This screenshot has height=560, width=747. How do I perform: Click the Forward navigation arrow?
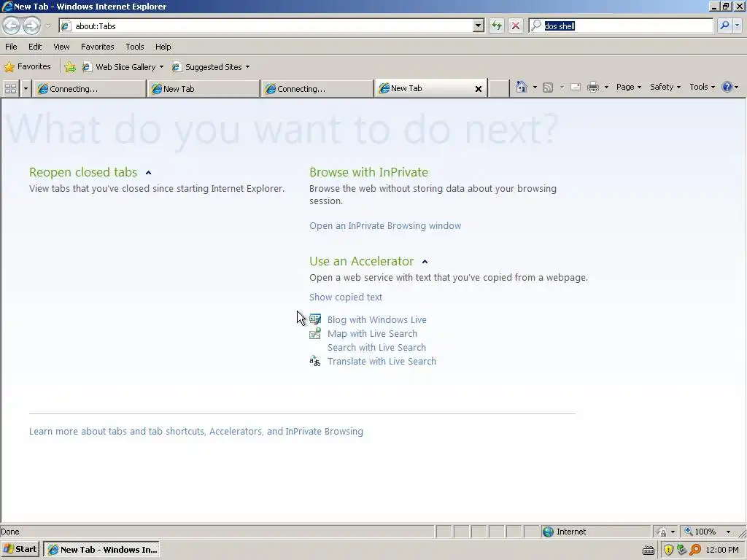31,26
